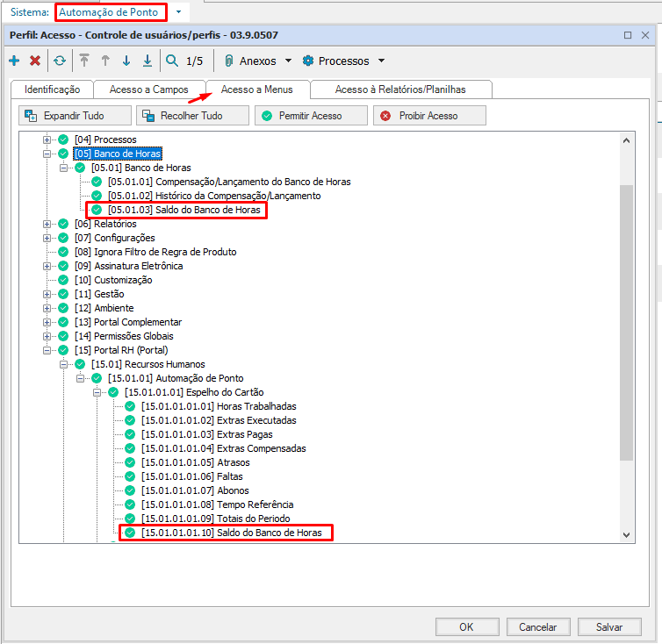Viewport: 662px width, 644px height.
Task: Click green check icon of [05.01.03] Saldo
Action: tap(97, 210)
